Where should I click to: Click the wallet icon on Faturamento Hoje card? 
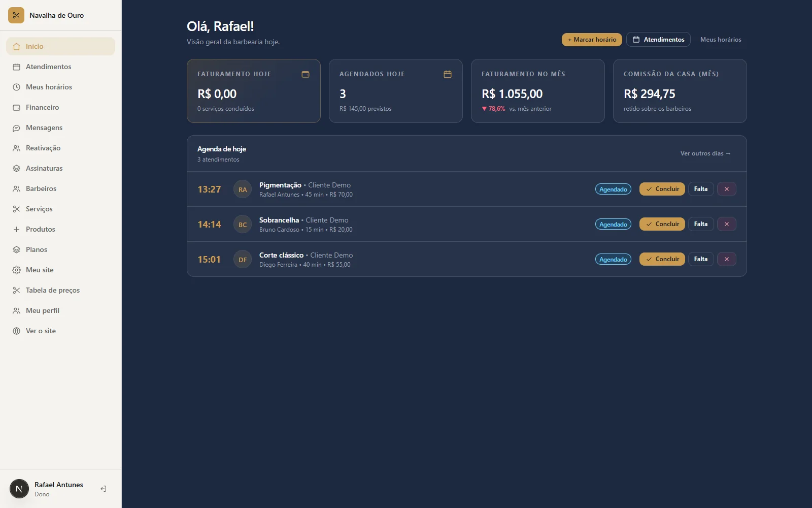pyautogui.click(x=306, y=74)
